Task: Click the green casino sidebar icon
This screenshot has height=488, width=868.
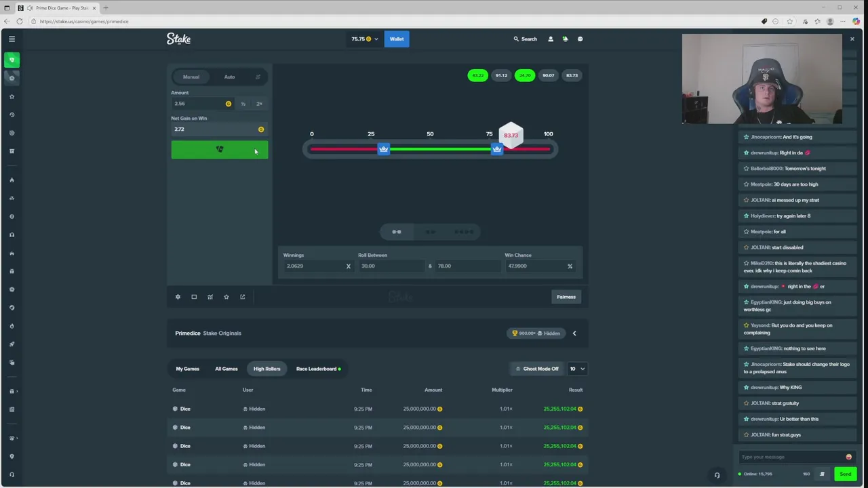Action: click(12, 60)
